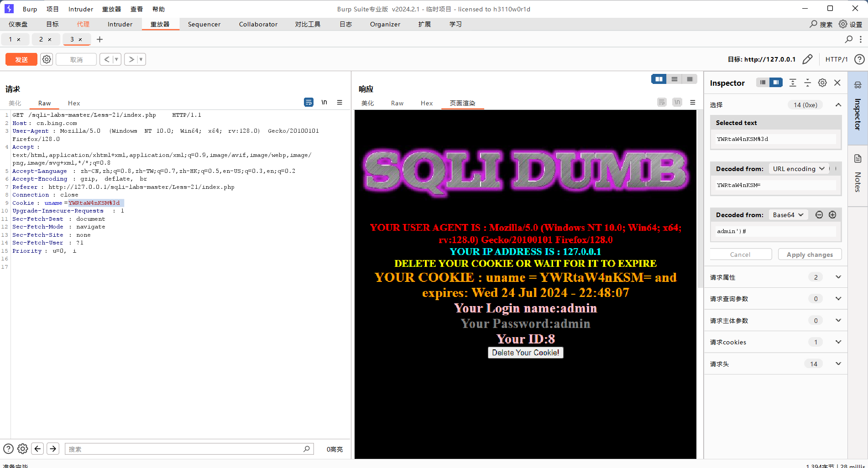Click the 搜索 search button top right
The image size is (868, 468).
click(821, 24)
